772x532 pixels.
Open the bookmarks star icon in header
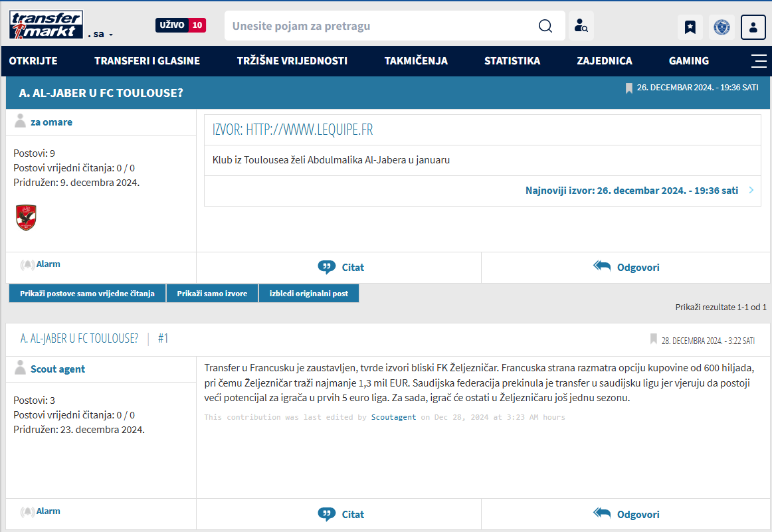coord(690,27)
